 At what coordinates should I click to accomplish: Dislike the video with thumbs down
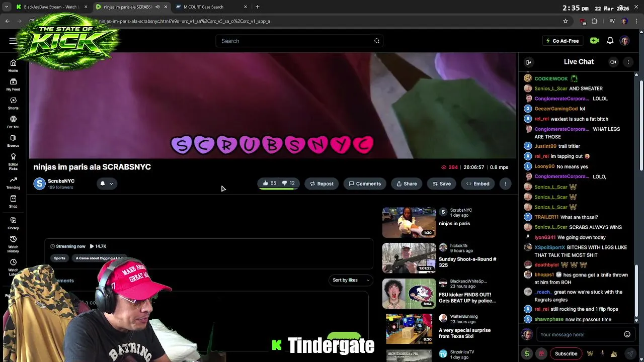288,184
